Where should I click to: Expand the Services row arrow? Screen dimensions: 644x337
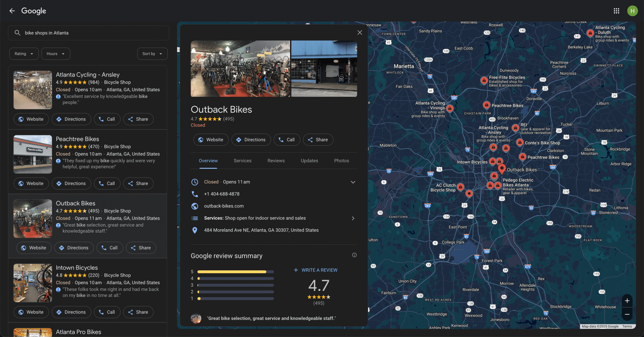point(353,218)
